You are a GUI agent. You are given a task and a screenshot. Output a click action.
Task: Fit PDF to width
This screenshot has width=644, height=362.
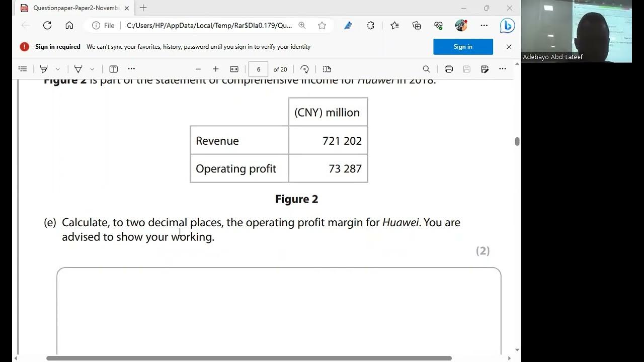click(234, 69)
